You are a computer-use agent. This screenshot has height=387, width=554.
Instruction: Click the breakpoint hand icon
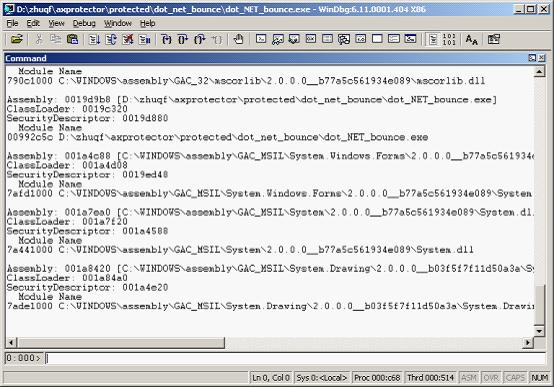coord(238,39)
